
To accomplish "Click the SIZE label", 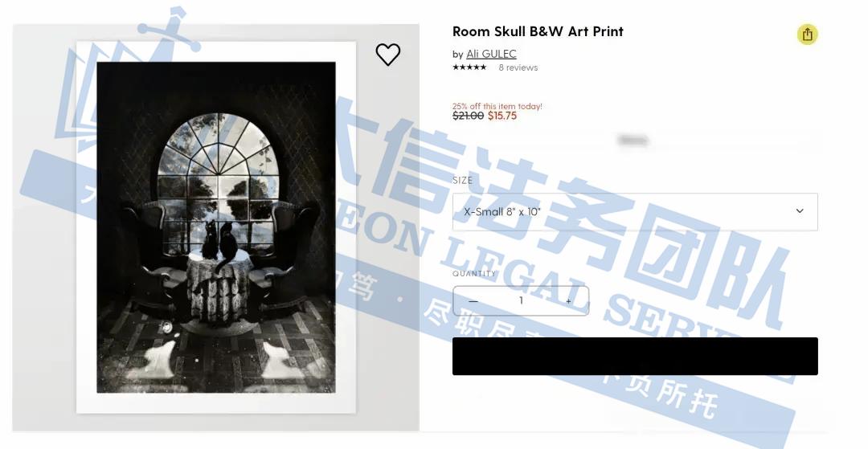I will (462, 180).
